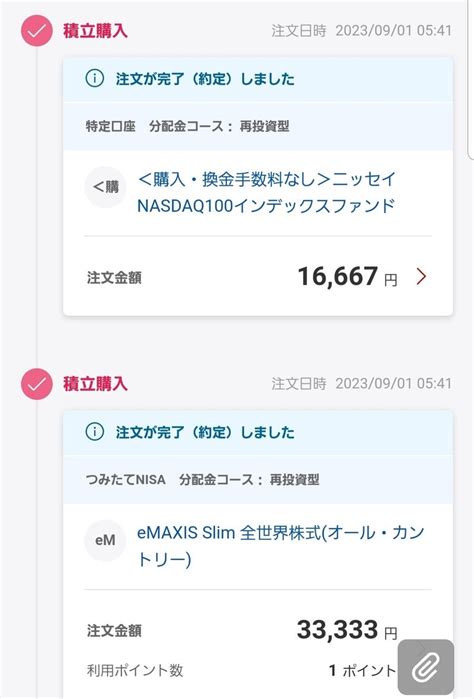Click the second pink checkmark status icon
The width and height of the screenshot is (474, 699).
(x=37, y=384)
